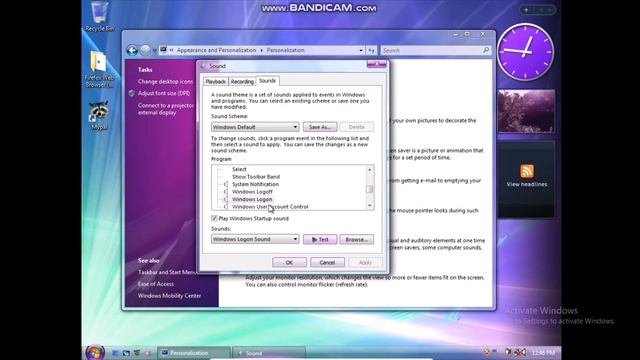Open the Ease of Access link
The width and height of the screenshot is (640, 360).
(x=156, y=284)
